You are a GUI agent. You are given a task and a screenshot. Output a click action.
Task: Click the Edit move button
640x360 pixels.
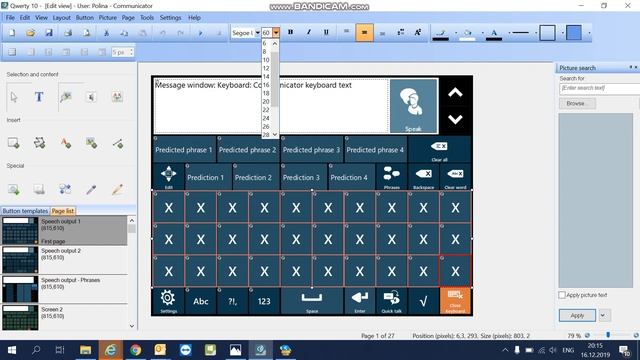pyautogui.click(x=169, y=177)
